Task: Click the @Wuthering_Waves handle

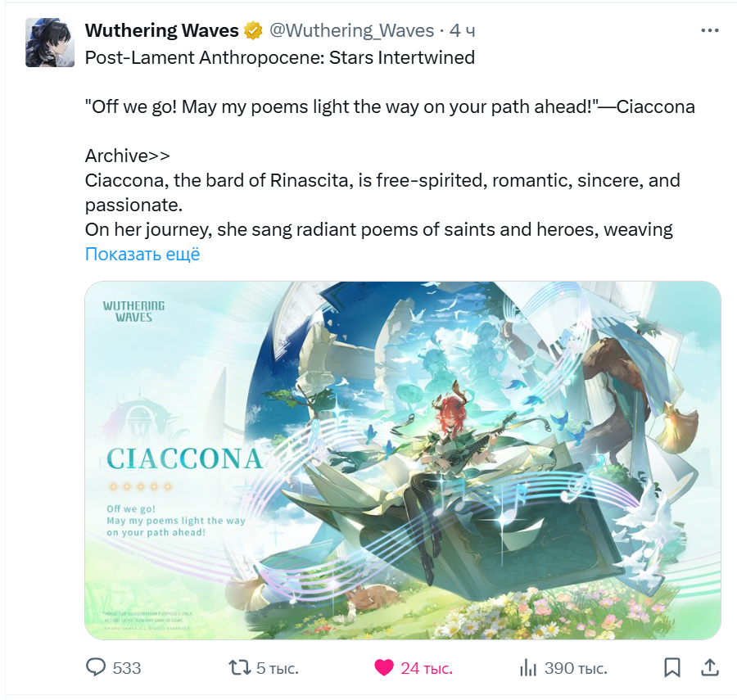Action: pos(351,30)
